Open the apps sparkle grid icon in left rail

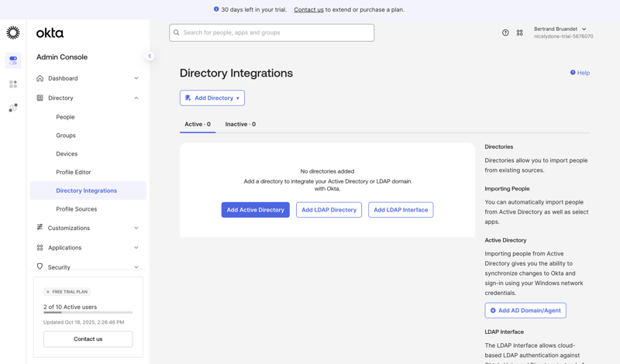tap(13, 84)
